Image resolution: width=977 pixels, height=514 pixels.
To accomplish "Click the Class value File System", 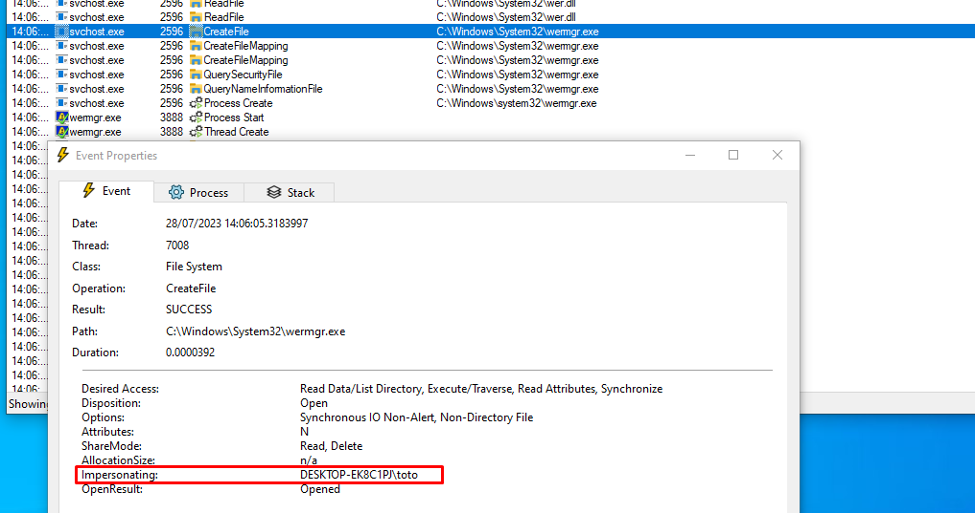I will pyautogui.click(x=194, y=266).
